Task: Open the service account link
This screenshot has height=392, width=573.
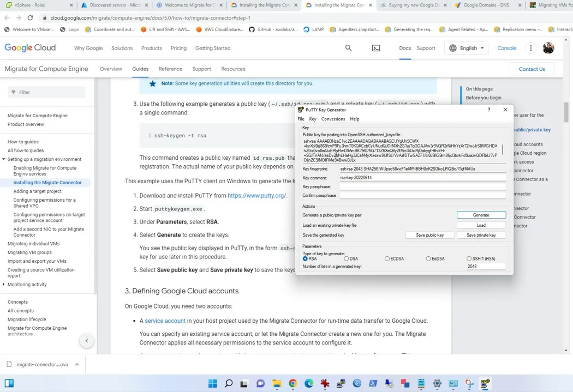Action: (x=165, y=321)
